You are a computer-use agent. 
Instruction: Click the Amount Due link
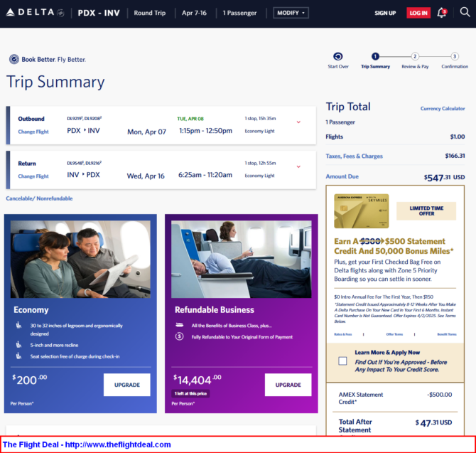(342, 176)
